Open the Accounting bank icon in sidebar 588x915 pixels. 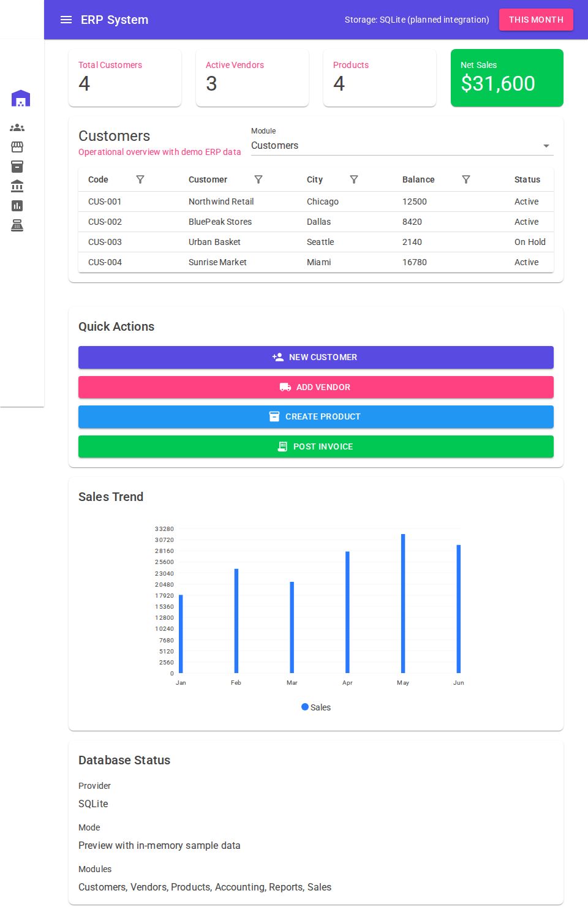tap(17, 186)
